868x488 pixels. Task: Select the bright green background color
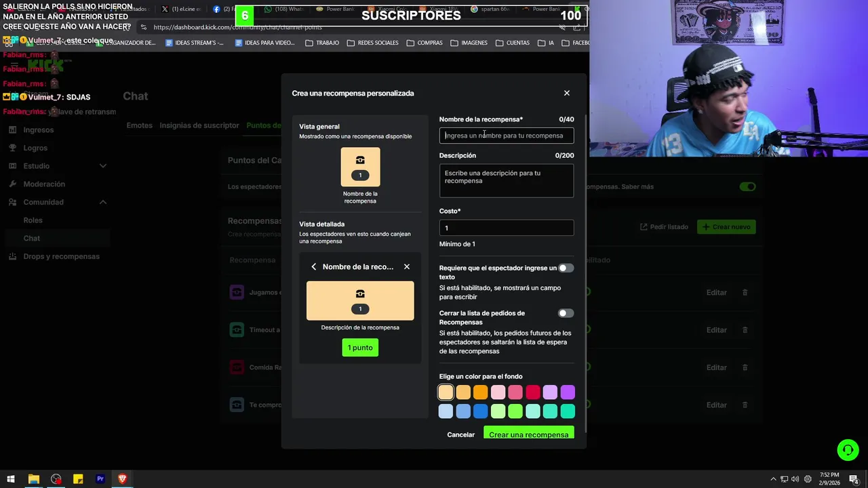tap(515, 411)
